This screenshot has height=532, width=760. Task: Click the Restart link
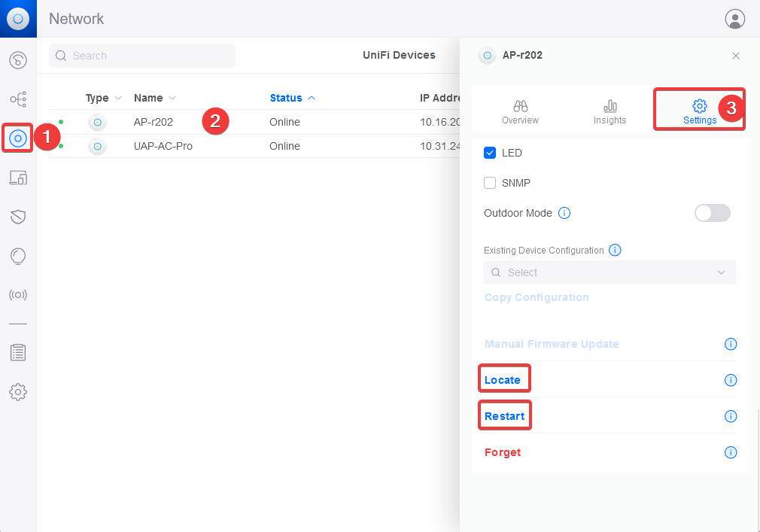click(505, 416)
